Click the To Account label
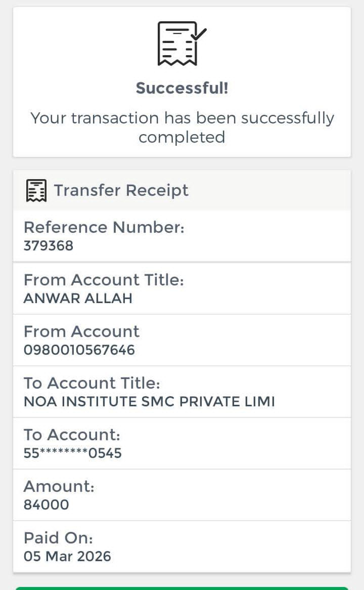The height and width of the screenshot is (590, 364). 72,435
